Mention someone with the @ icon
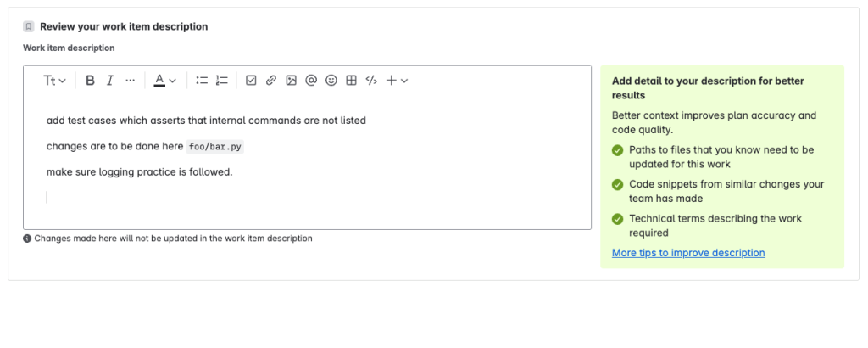Image resolution: width=868 pixels, height=348 pixels. point(311,81)
